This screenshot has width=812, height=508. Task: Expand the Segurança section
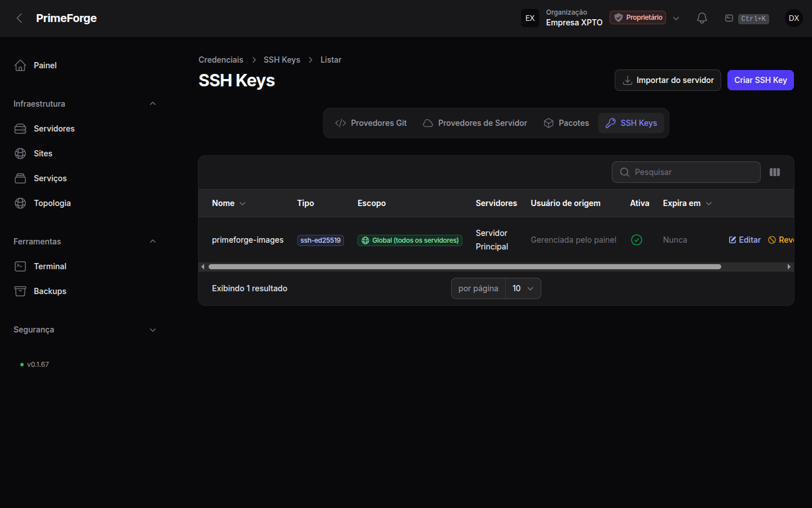(152, 330)
